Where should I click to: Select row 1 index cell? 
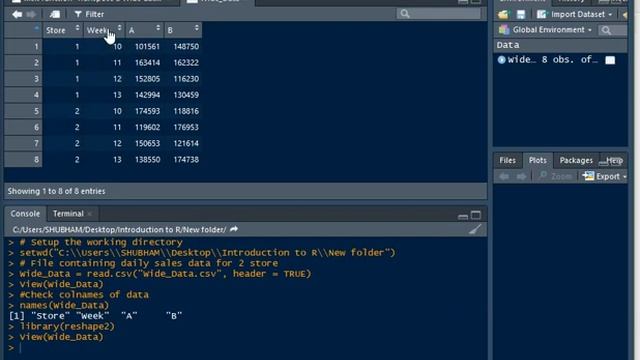(23, 47)
